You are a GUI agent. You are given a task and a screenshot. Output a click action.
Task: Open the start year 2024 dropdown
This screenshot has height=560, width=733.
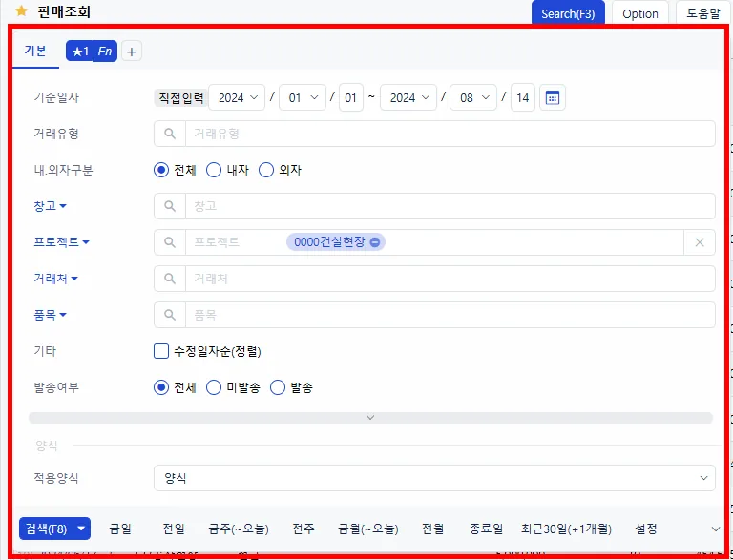coord(237,97)
